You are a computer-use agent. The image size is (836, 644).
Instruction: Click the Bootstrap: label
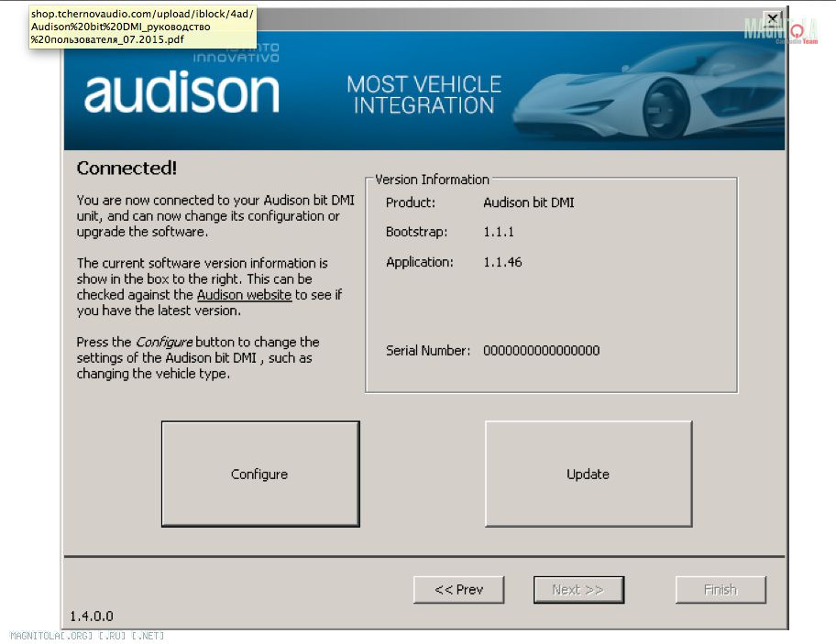point(416,232)
